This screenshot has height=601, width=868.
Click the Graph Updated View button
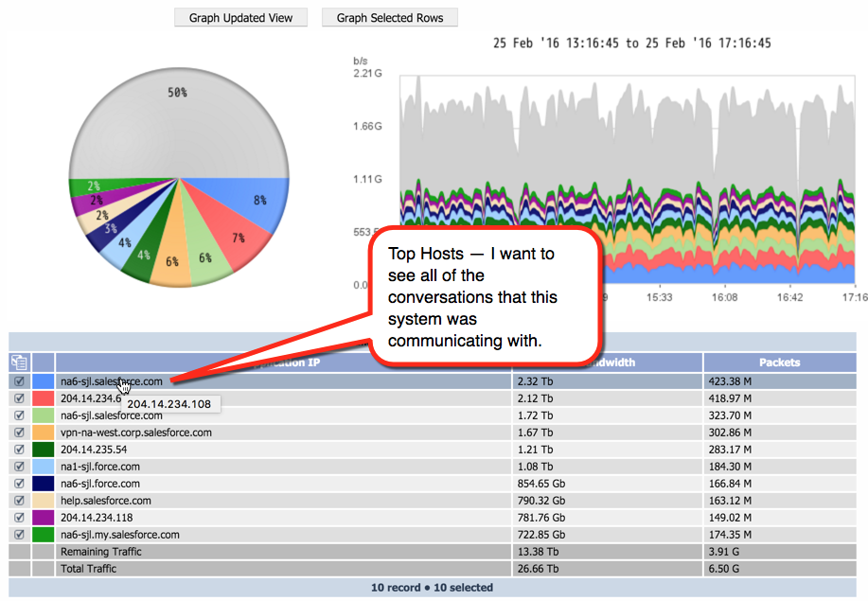[x=240, y=18]
